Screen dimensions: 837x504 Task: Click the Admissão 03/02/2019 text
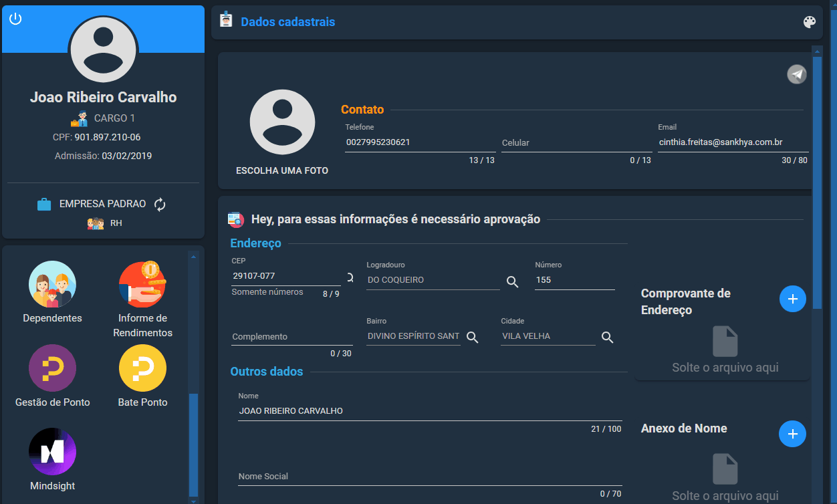(x=104, y=156)
